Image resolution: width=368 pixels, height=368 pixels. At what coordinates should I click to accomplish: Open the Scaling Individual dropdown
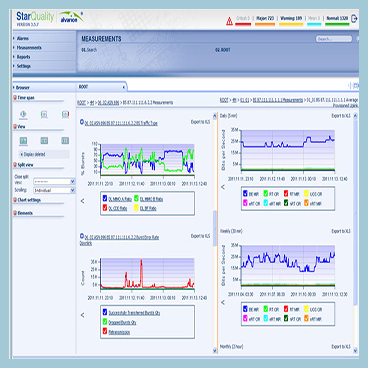(x=54, y=190)
